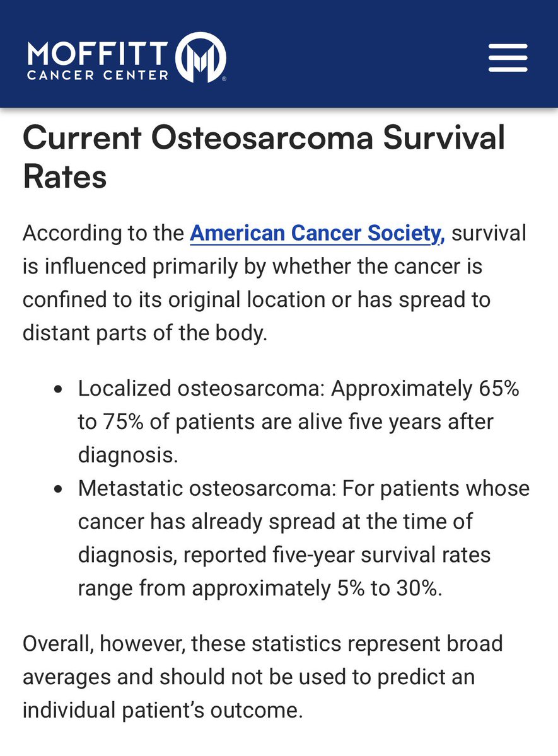Select the Localized osteosarcoma bullet text
558x756 pixels.
tap(298, 422)
